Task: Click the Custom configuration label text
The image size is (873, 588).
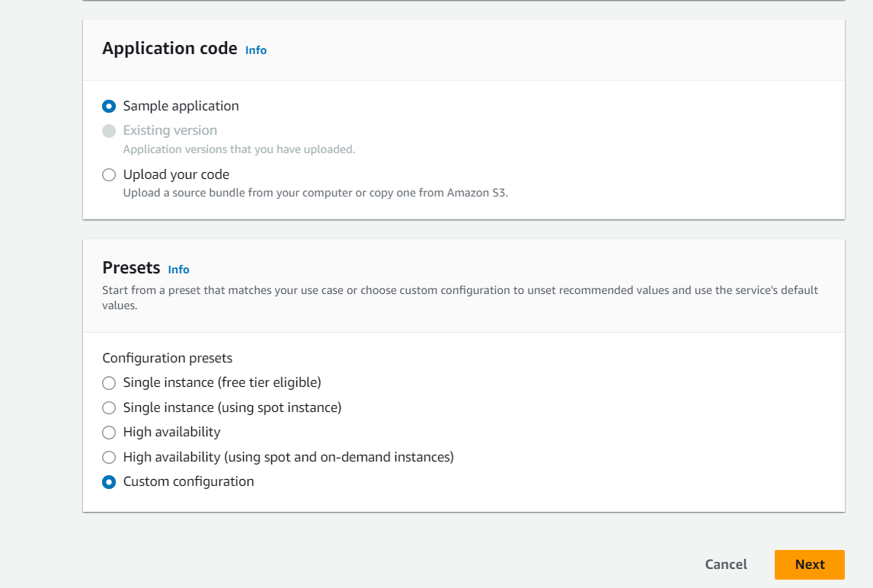Action: [x=188, y=481]
